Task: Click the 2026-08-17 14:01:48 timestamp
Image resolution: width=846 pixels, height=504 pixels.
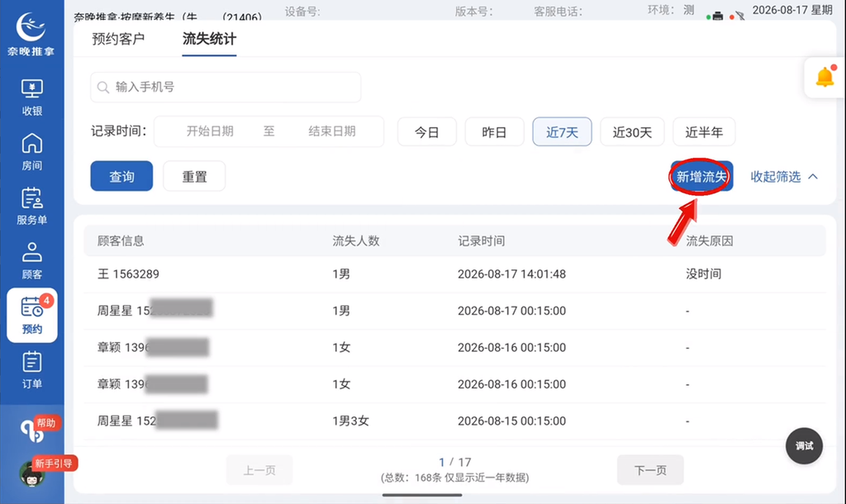Action: coord(511,274)
